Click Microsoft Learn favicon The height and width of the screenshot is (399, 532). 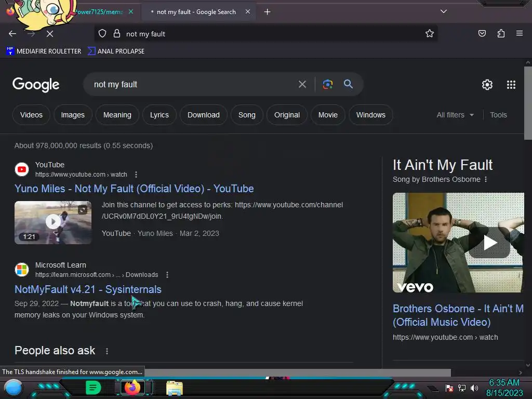click(22, 270)
